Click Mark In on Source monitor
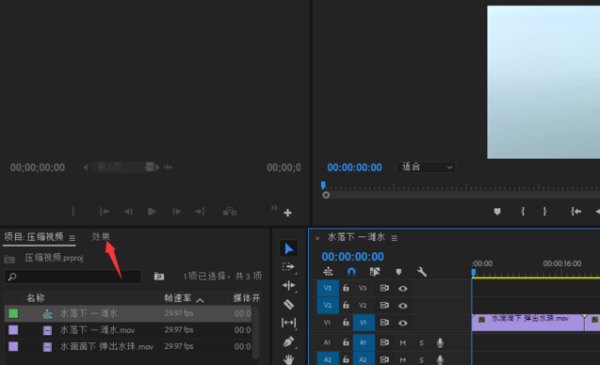The height and width of the screenshot is (365, 600). (73, 211)
